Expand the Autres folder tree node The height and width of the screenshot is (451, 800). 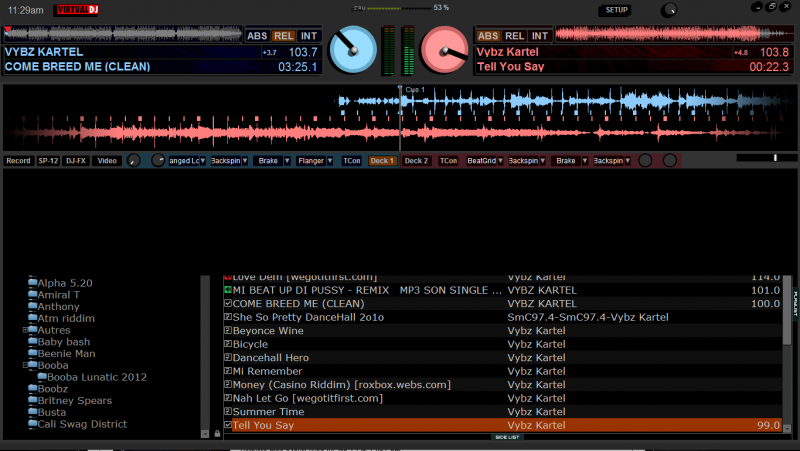26,329
